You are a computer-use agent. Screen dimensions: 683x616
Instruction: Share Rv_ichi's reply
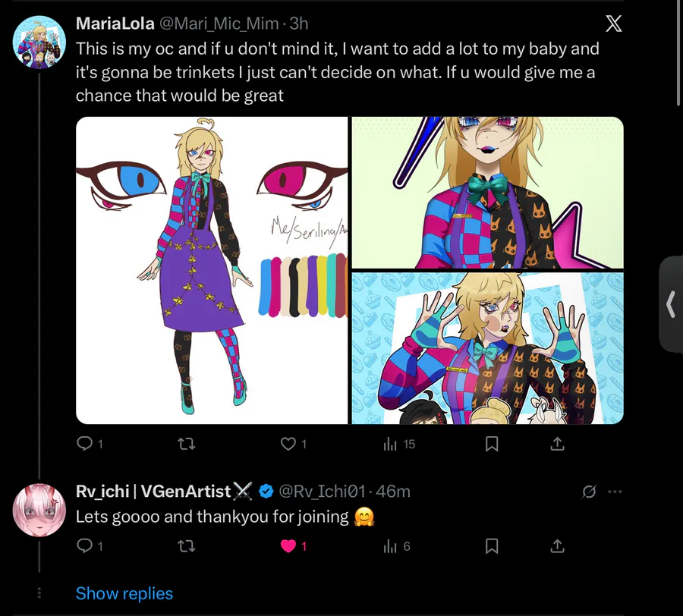click(x=556, y=545)
